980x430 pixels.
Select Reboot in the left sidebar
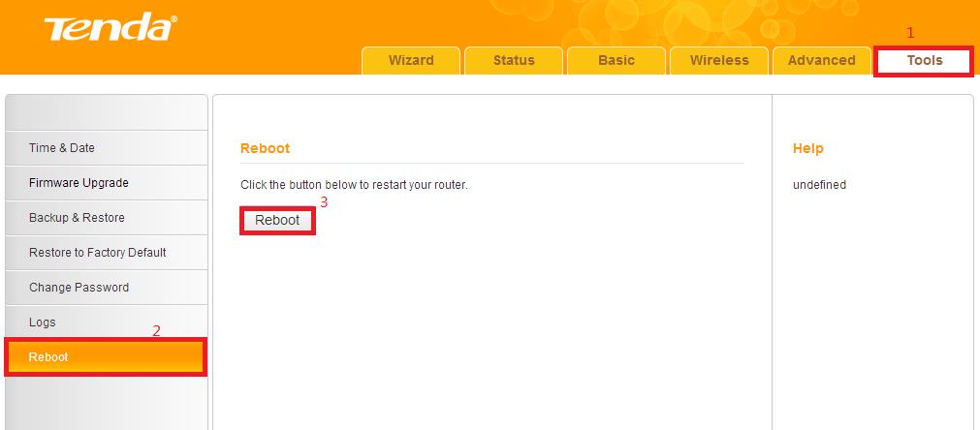pyautogui.click(x=48, y=357)
